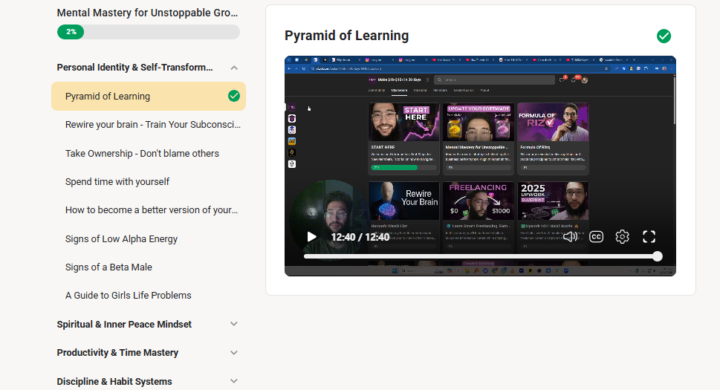The image size is (720, 390).
Task: Toggle lesson complete checkmark beside title
Action: [x=664, y=36]
